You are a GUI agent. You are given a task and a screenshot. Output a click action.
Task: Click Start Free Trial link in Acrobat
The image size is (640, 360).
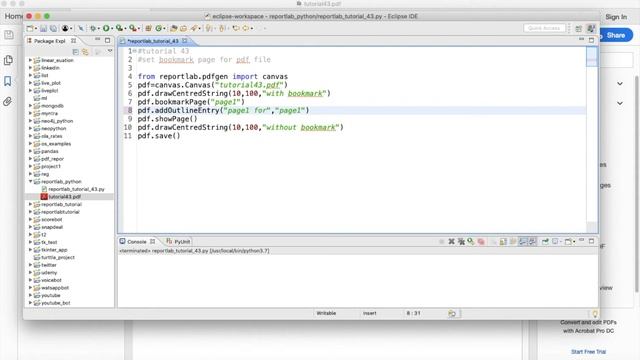pos(588,351)
